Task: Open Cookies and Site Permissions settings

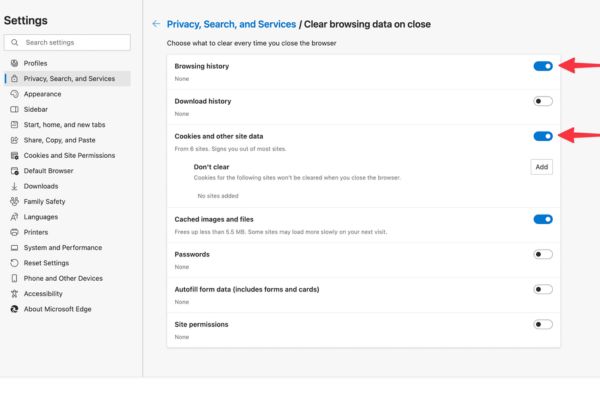Action: point(69,156)
